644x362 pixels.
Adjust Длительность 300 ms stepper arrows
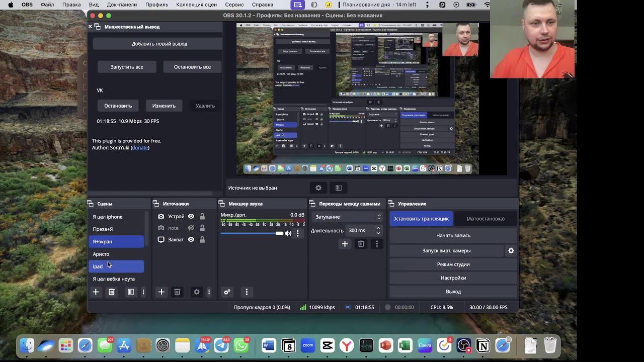pyautogui.click(x=378, y=230)
